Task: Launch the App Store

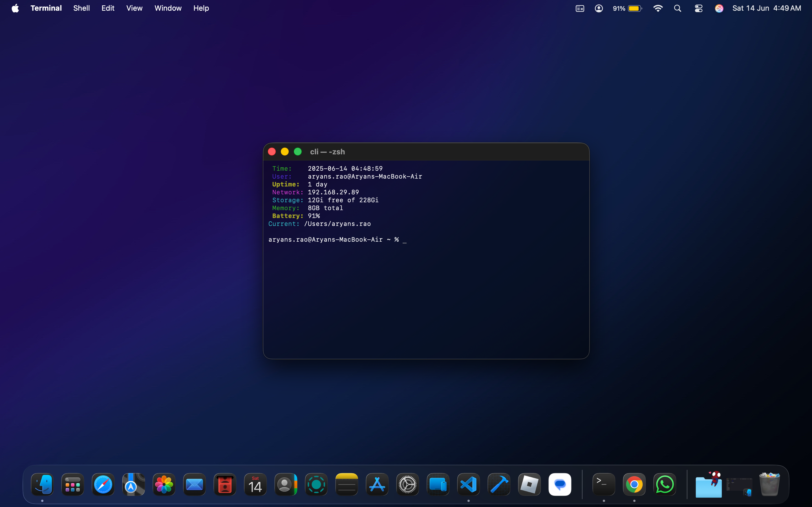Action: click(x=377, y=484)
